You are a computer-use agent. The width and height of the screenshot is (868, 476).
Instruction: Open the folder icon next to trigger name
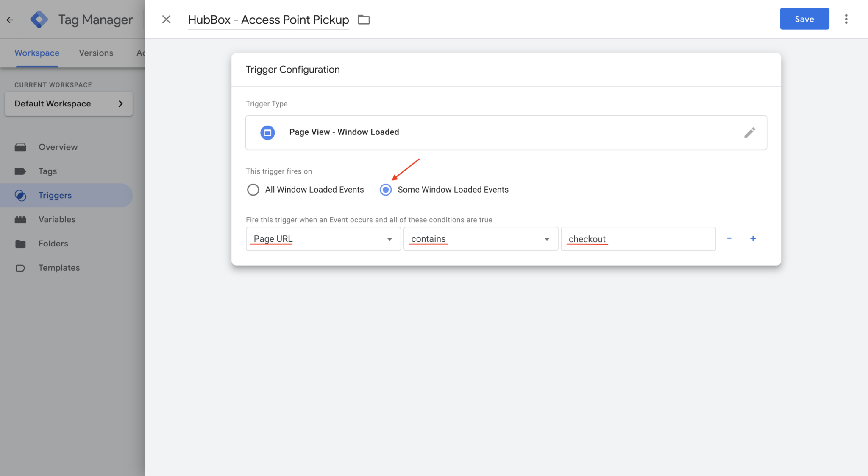click(364, 20)
